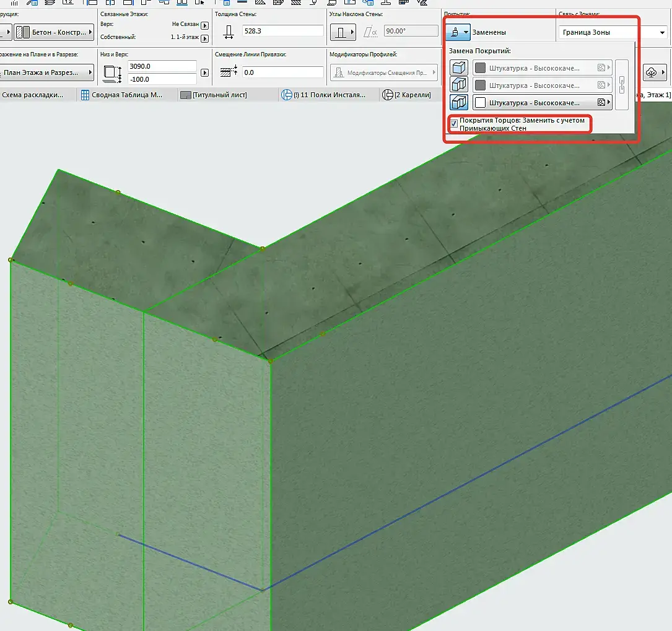Toggle the edge surface override icon
The width and height of the screenshot is (672, 631).
click(x=458, y=85)
